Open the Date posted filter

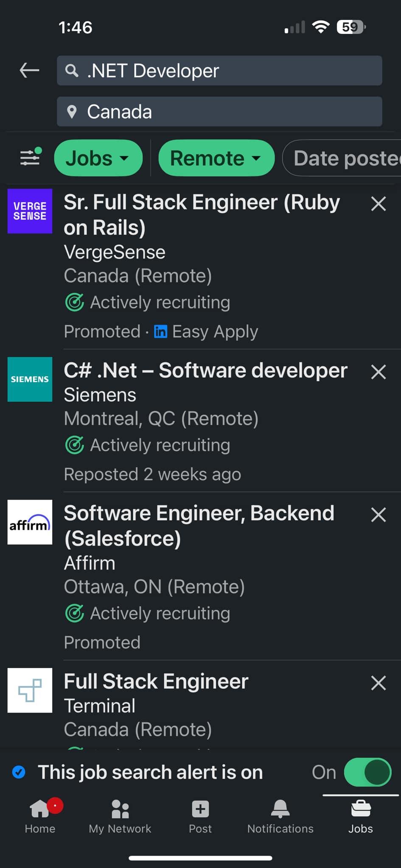pos(342,158)
